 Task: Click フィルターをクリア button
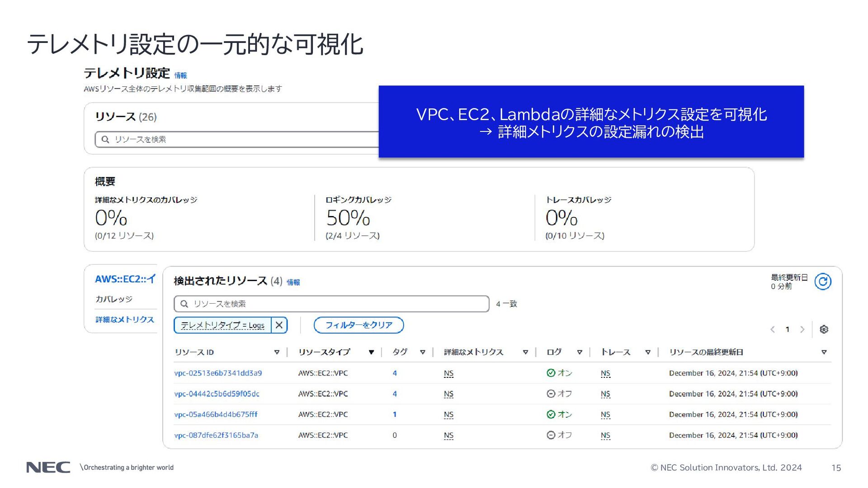tap(359, 325)
